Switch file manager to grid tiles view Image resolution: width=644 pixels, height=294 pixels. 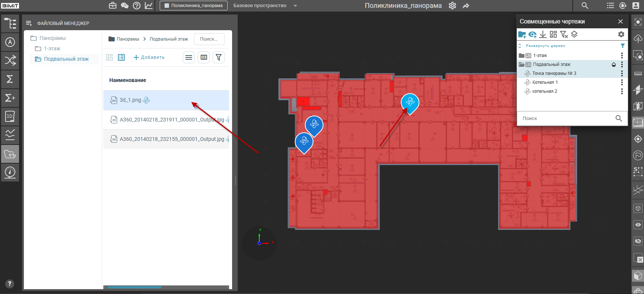coord(109,57)
